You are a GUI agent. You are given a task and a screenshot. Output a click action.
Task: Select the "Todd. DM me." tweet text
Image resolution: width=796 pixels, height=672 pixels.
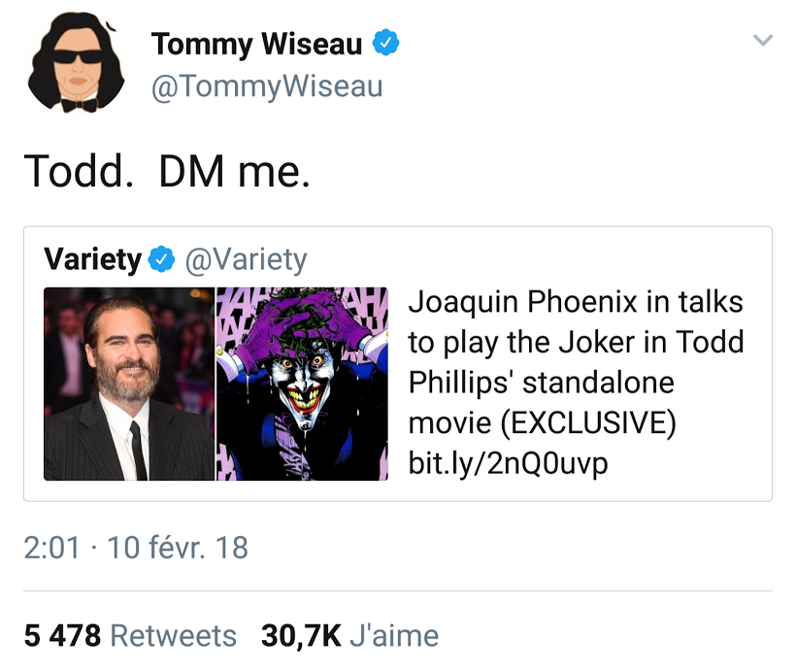click(167, 171)
